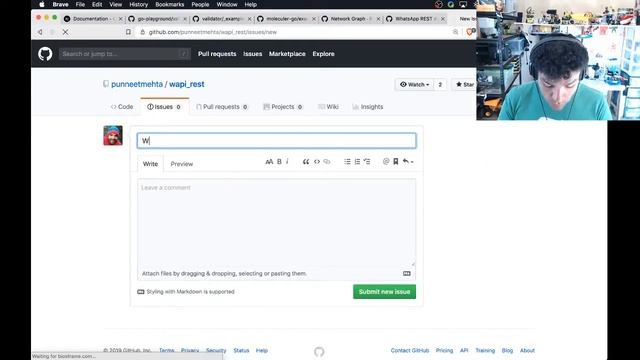This screenshot has height=360, width=640.
Task: Open the Wiki tab
Action: click(328, 107)
